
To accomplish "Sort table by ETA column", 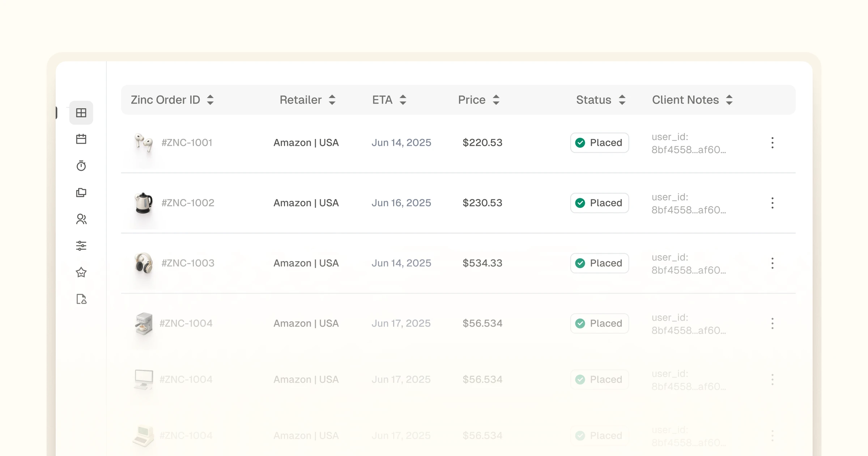I will pos(403,100).
